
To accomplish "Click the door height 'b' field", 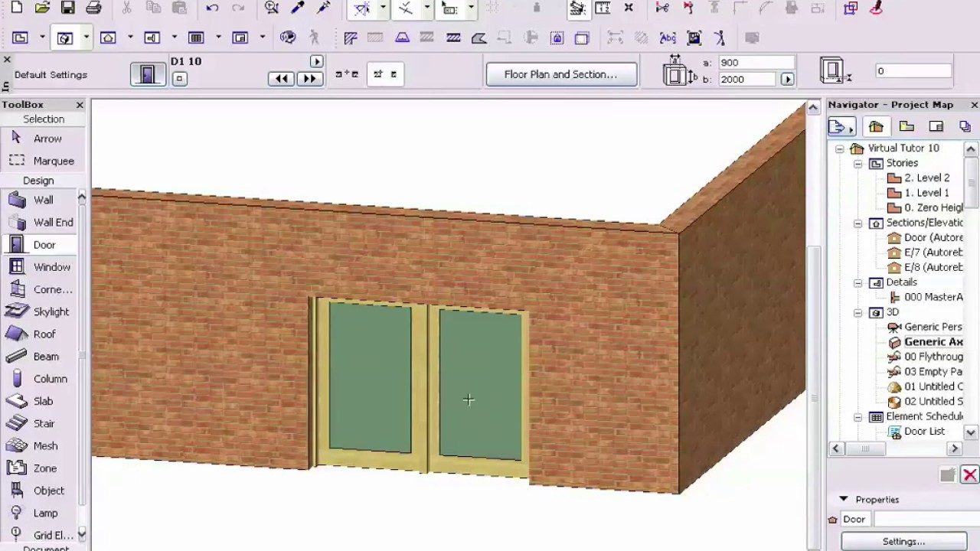I will [x=748, y=79].
